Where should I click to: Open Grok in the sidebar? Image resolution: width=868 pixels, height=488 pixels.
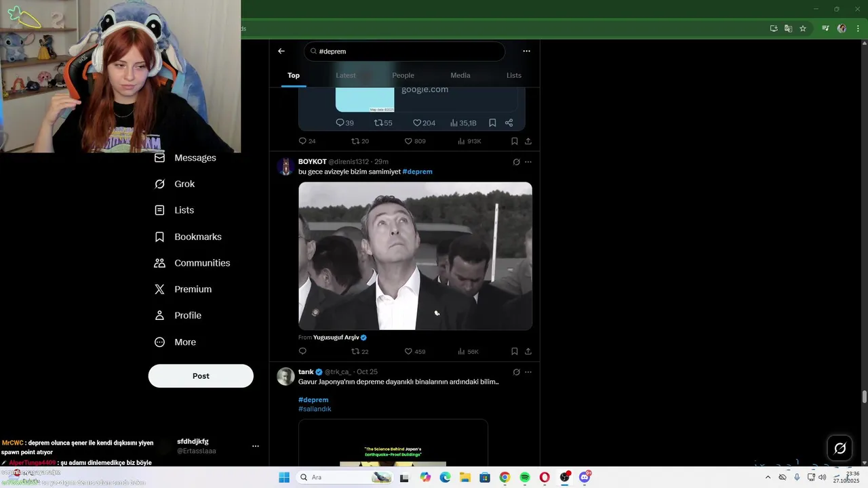coord(175,184)
